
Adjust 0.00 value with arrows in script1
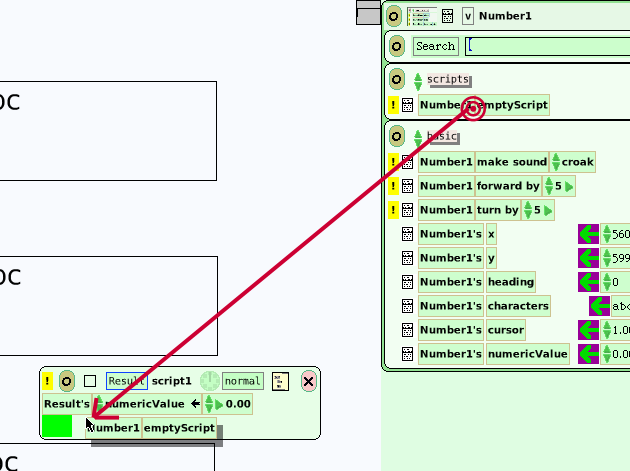coord(209,404)
